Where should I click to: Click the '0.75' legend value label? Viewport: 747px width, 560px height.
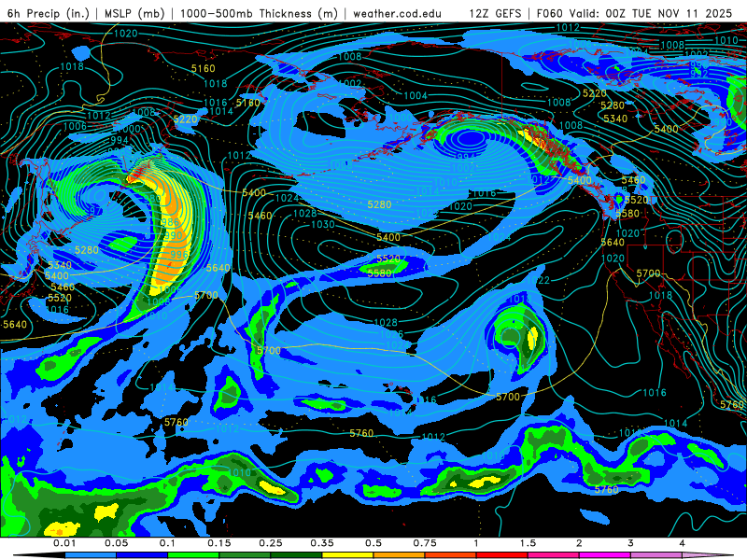[425, 543]
